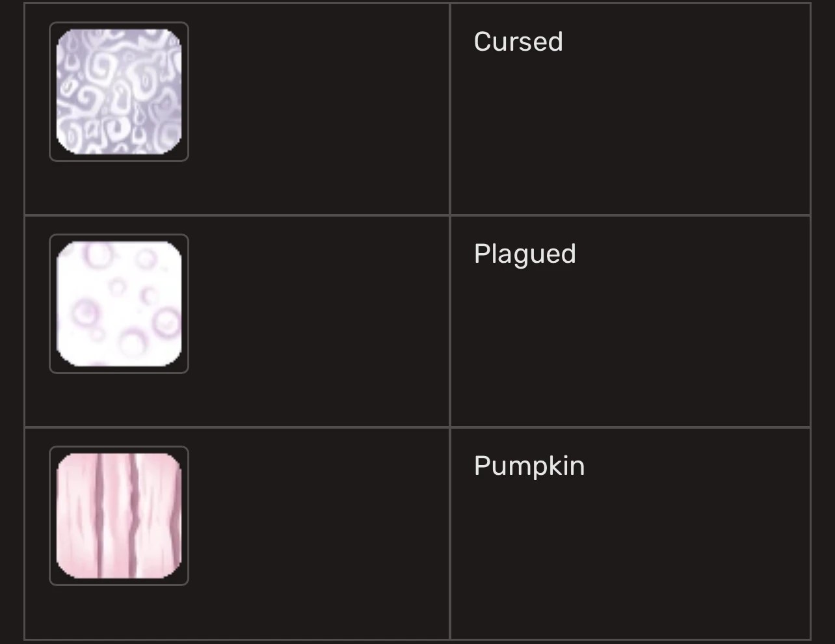Select the vertical-streaked pink texture tile
835x644 pixels.
pos(119,516)
